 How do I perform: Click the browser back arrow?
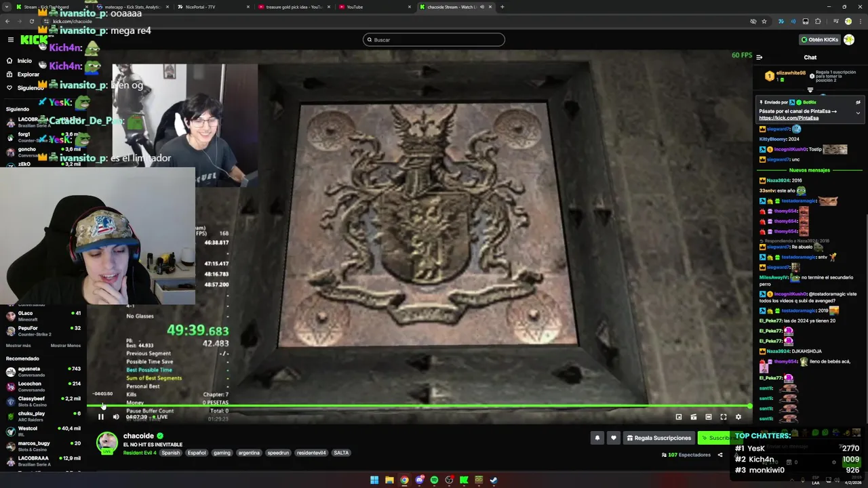coord(7,21)
